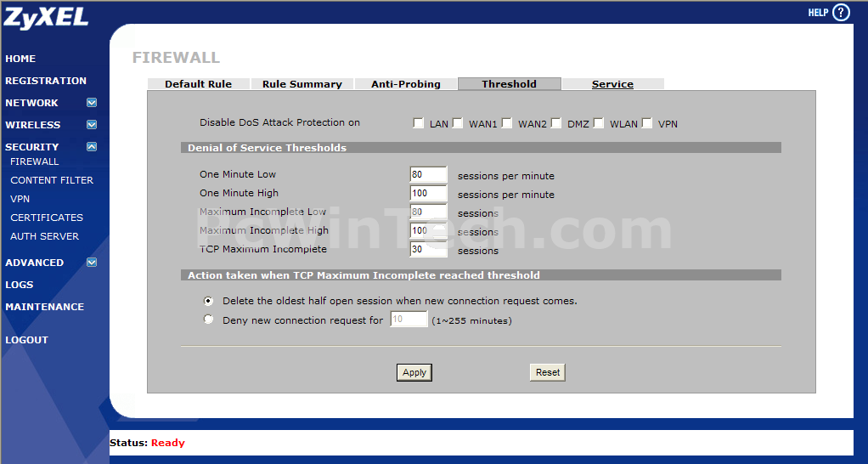Open LOGS page
The width and height of the screenshot is (868, 464).
pos(20,285)
